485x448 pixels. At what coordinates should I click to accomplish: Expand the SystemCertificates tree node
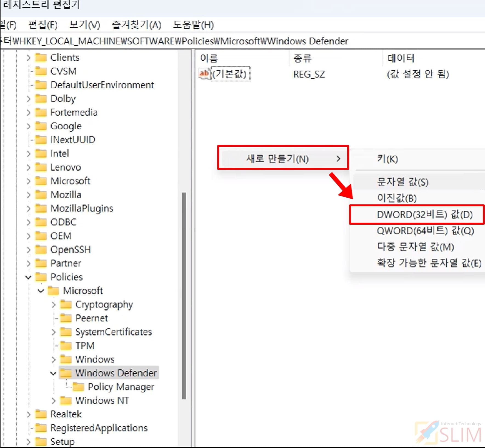click(x=53, y=332)
